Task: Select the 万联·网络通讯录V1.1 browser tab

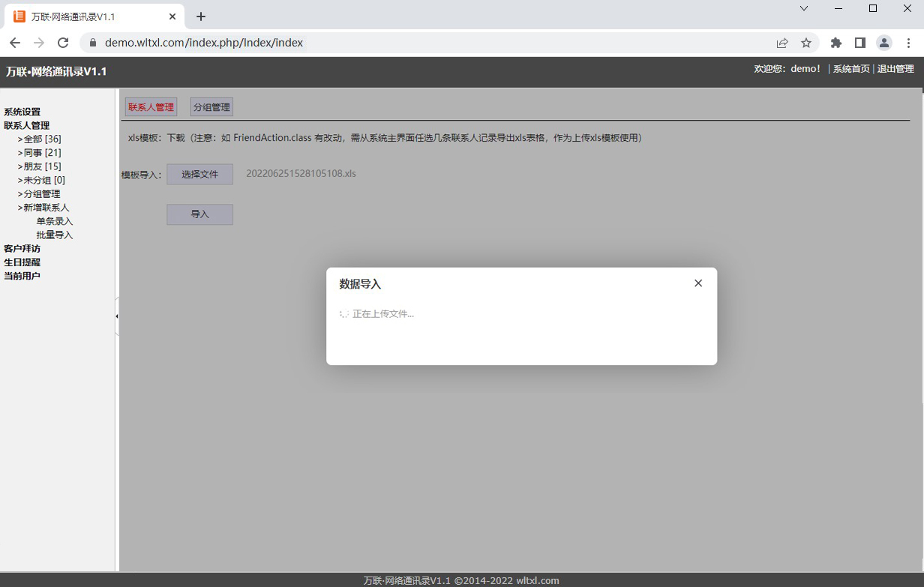Action: [x=94, y=16]
